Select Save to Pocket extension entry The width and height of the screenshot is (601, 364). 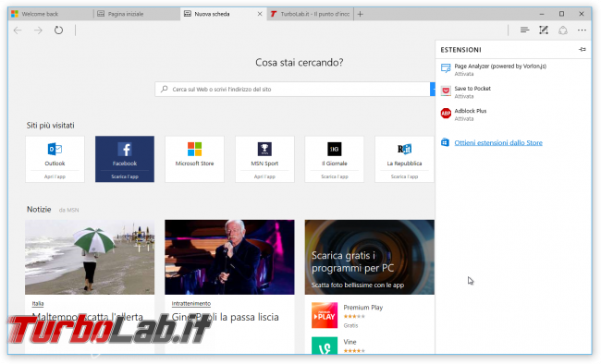pos(513,92)
